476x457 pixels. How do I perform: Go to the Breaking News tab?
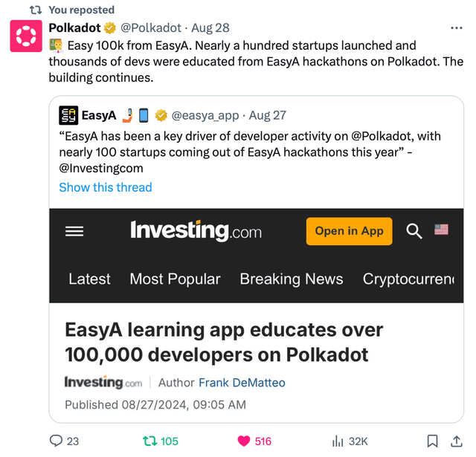pyautogui.click(x=292, y=279)
